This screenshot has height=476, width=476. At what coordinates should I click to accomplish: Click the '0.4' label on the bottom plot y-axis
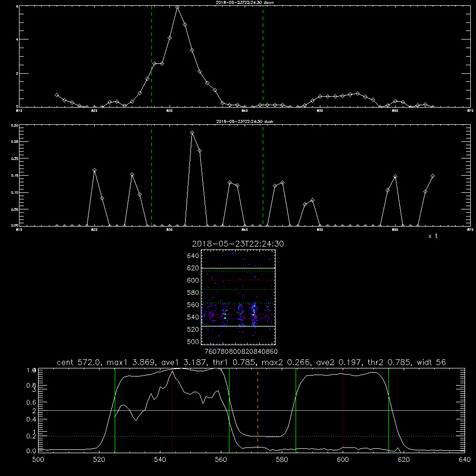31,419
